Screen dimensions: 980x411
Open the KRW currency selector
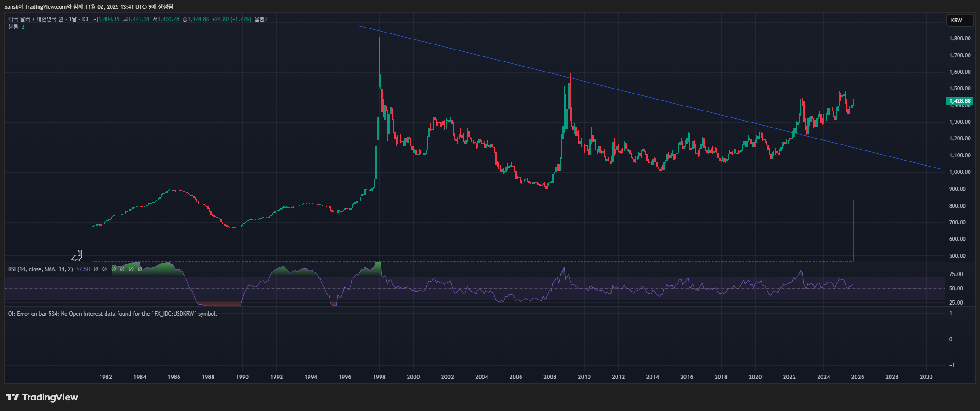point(960,20)
